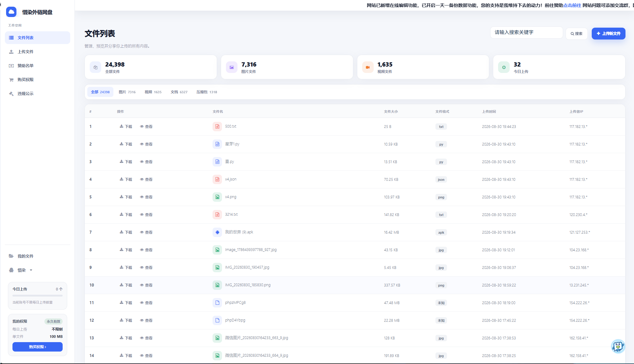Go to the 购买权限 sidebar page
Viewport: 634px width, 364px height.
[37, 80]
